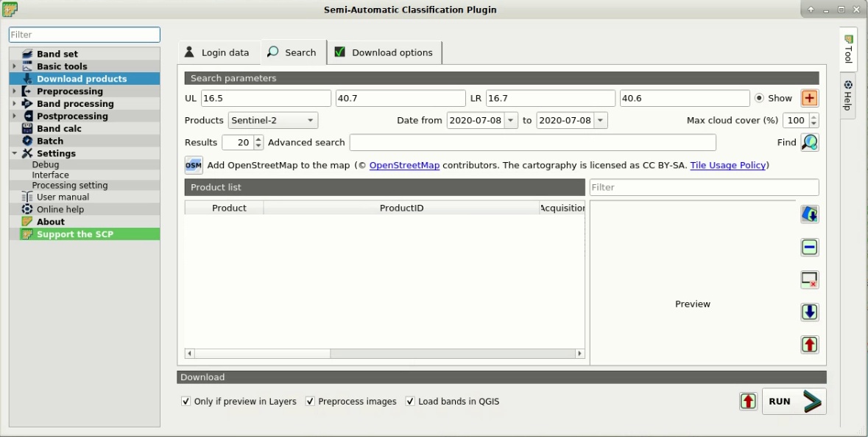The image size is (868, 437).
Task: Switch to the Search tab
Action: coord(293,52)
